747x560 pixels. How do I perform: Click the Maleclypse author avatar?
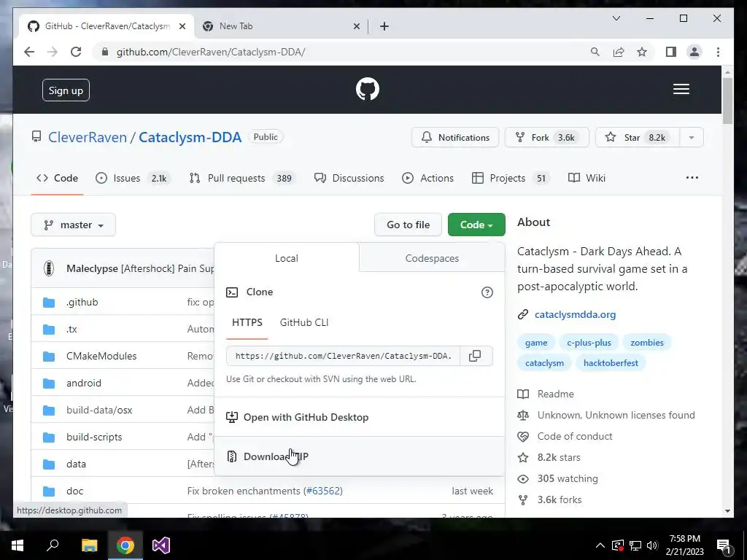point(49,268)
